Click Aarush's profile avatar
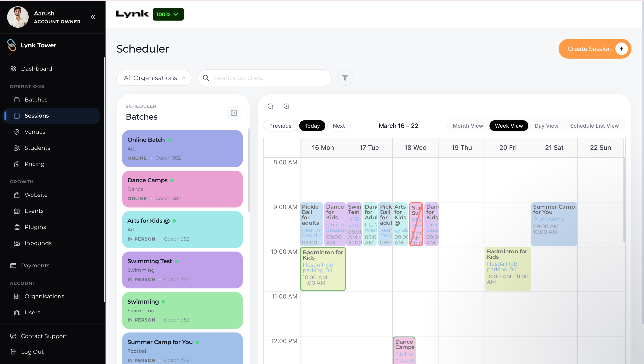 18,17
